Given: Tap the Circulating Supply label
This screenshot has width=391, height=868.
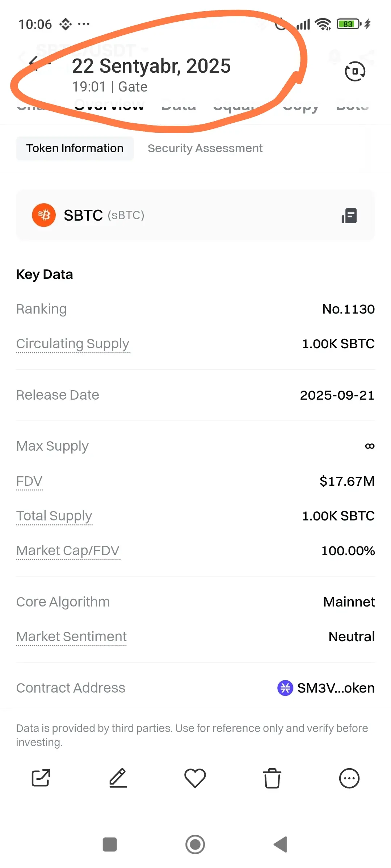Looking at the screenshot, I should (73, 344).
